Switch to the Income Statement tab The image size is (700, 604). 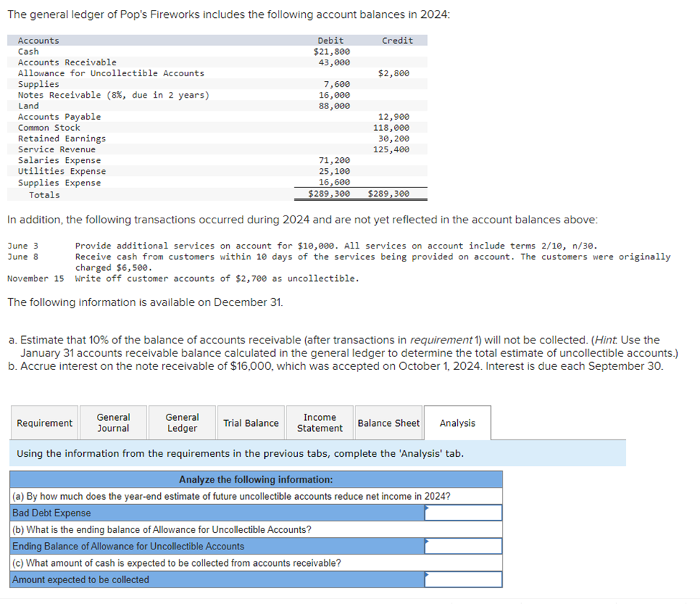click(319, 422)
